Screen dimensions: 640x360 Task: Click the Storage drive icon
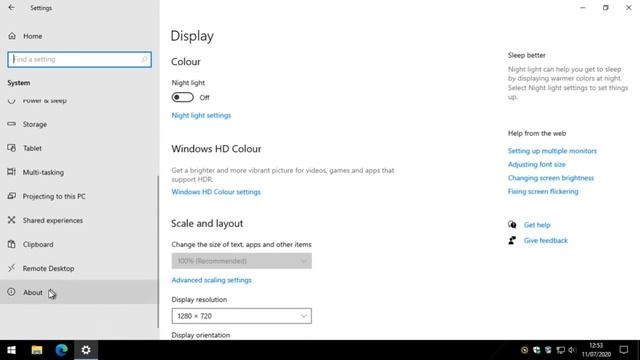coord(11,124)
